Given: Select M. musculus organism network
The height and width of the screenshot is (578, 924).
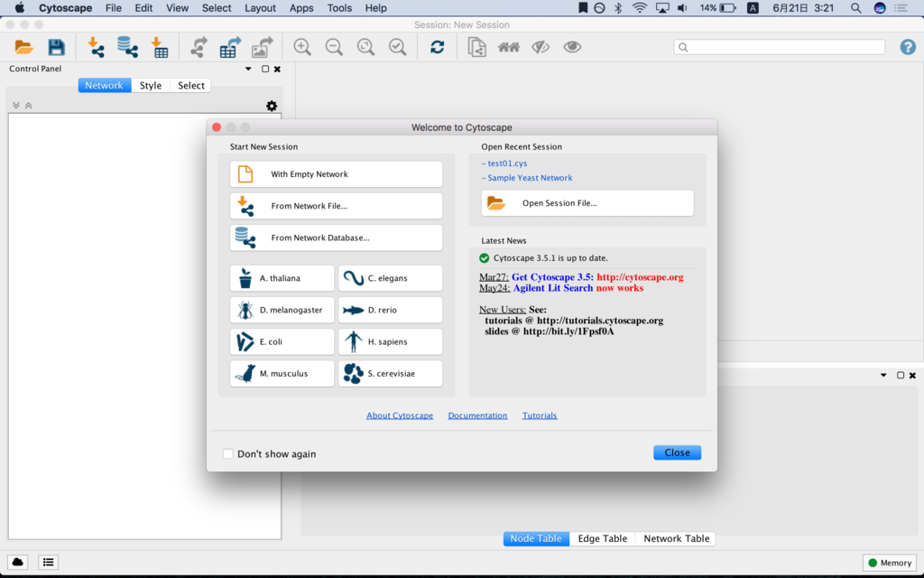Looking at the screenshot, I should pos(282,373).
